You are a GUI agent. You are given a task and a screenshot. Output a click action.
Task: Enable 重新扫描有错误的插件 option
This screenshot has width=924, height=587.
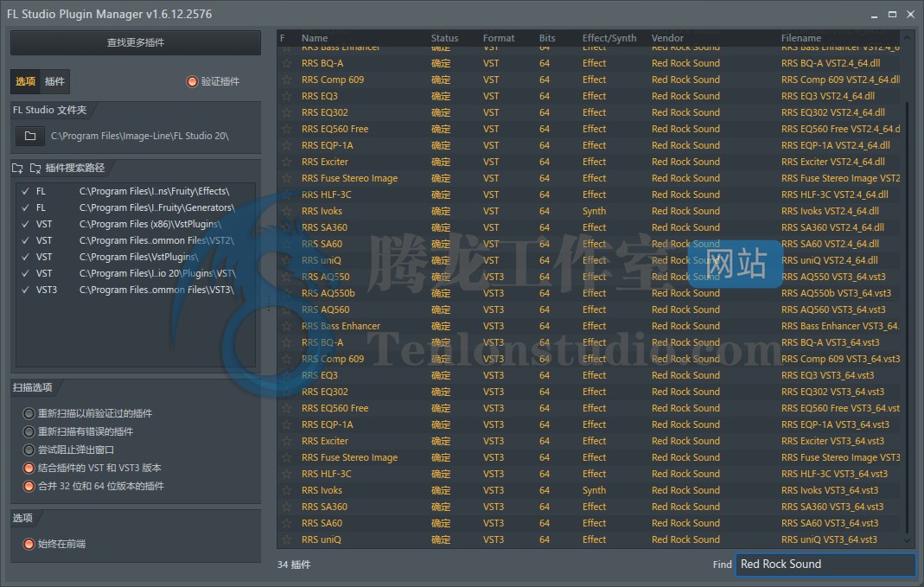[29, 432]
